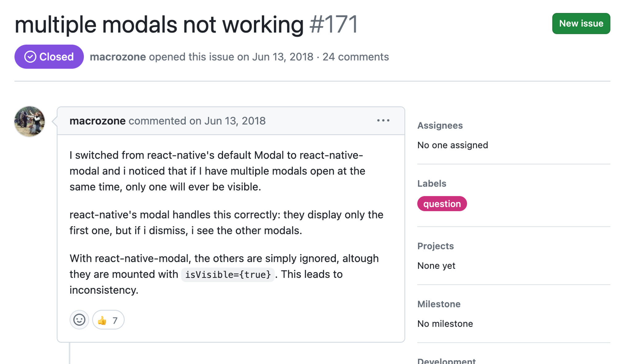Open the Milestone sidebar section heading
Screen dimensions: 617x364
tap(439, 304)
